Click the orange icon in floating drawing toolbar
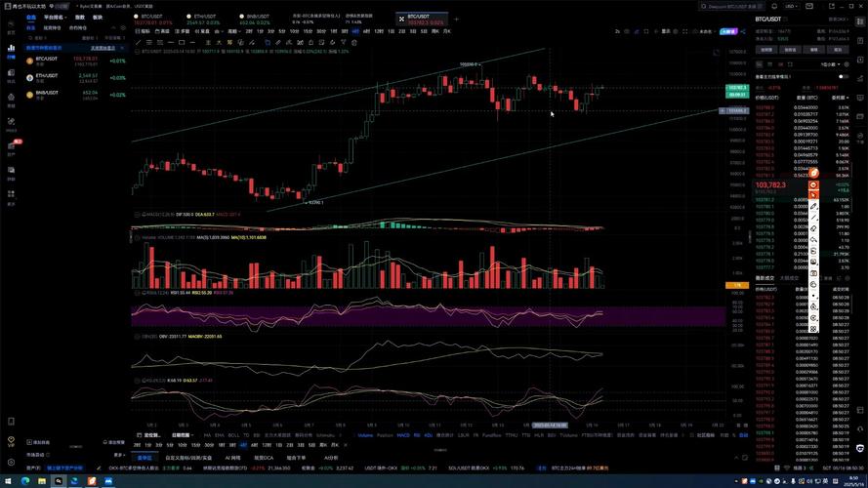Viewport: 868px width, 488px height. coord(813,173)
